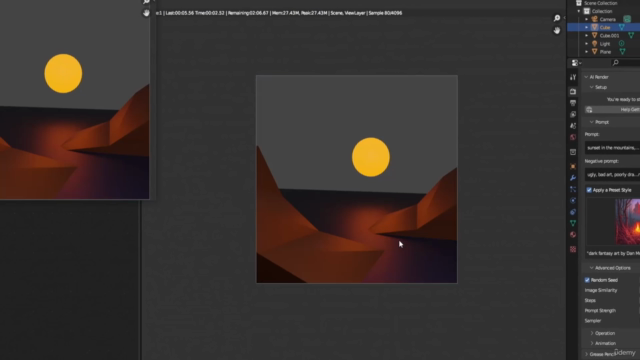Open the Object properties tab
The height and width of the screenshot is (360, 640).
pos(573,167)
